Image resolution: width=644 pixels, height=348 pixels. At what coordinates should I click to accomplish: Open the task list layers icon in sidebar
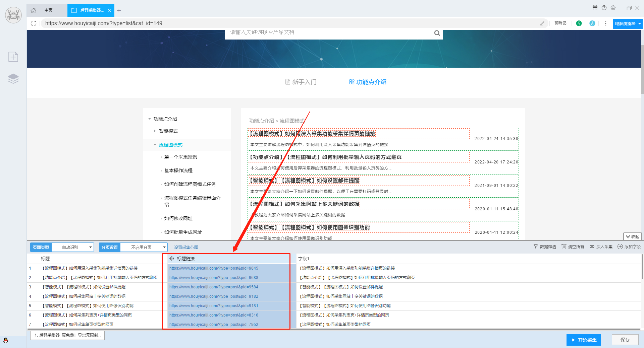pos(13,79)
